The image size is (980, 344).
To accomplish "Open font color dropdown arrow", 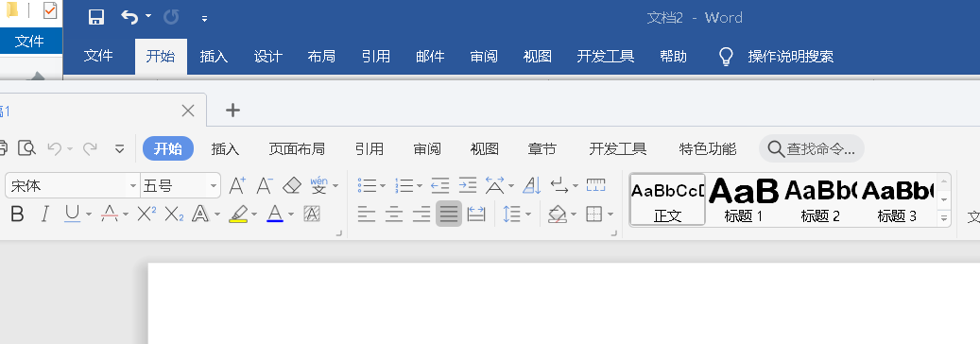I will coord(291,215).
